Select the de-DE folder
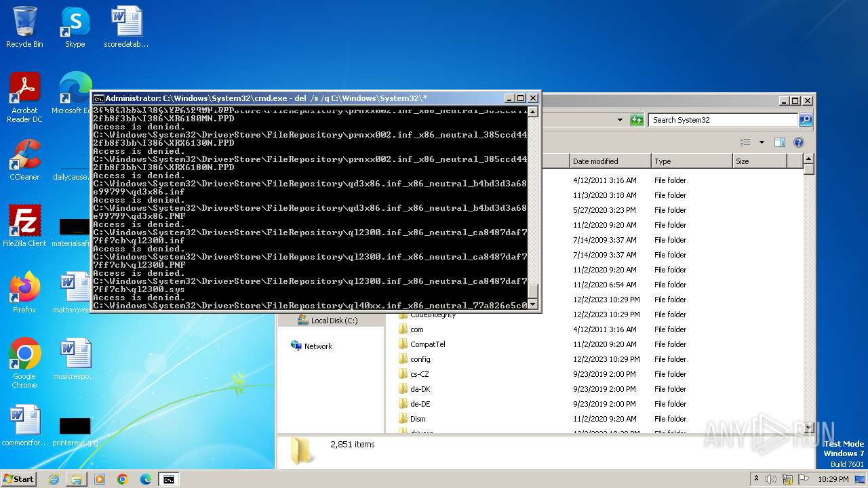This screenshot has height=488, width=868. (414, 404)
